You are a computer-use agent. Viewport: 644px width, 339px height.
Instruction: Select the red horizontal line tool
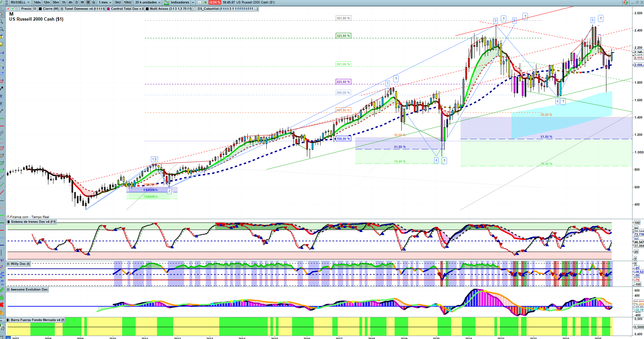point(2,126)
